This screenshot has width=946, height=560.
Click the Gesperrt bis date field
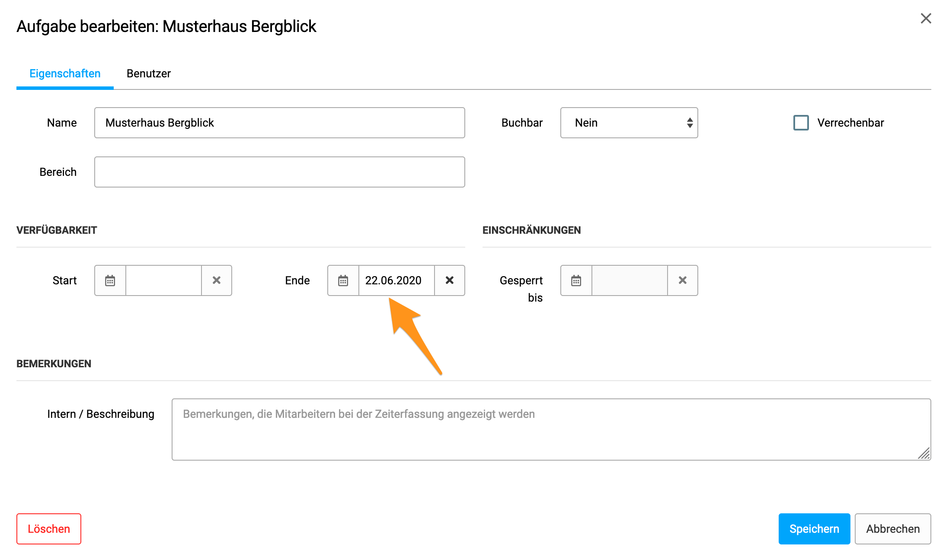pyautogui.click(x=630, y=280)
